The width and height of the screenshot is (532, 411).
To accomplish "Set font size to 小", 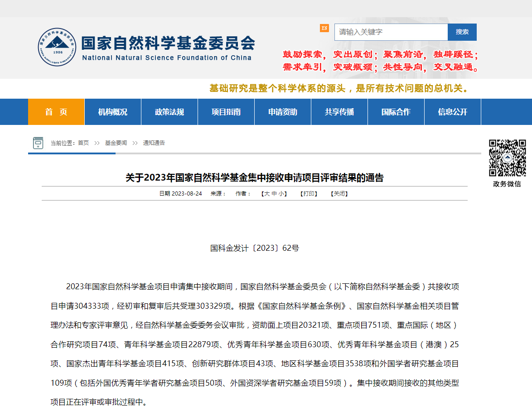I will click(281, 194).
